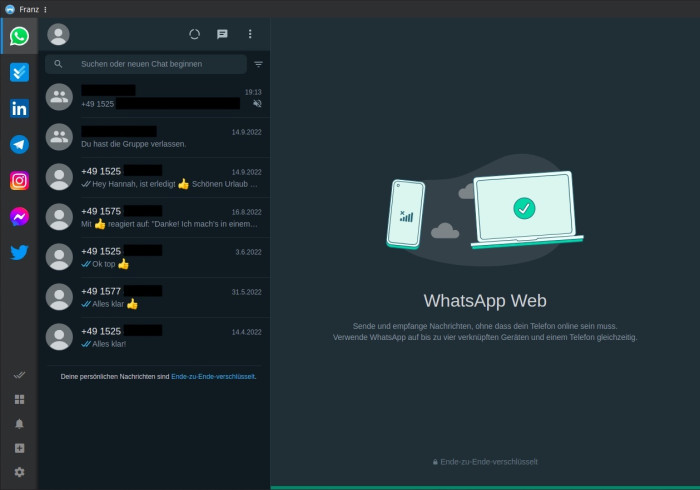Toggle notifications with the bell icon
This screenshot has width=700, height=490.
[x=19, y=424]
